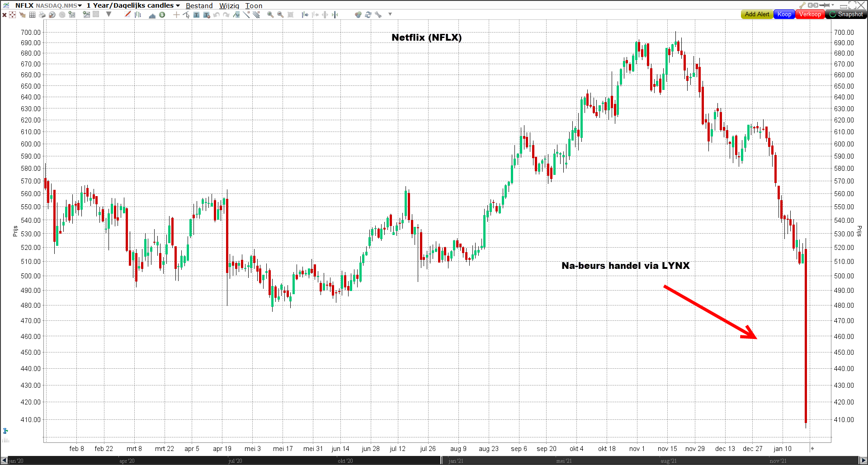
Task: Click the zoom out magnifier
Action: [280, 14]
